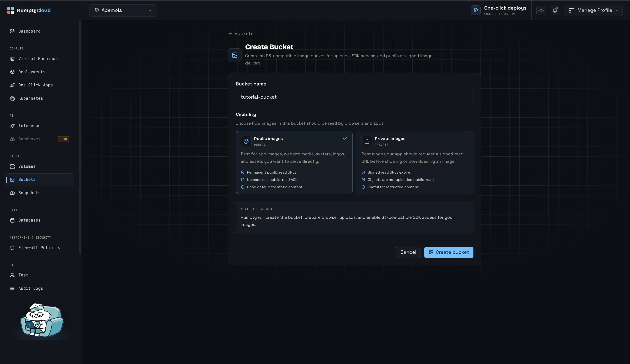
Task: Click the One-click deploys cube icon
Action: tap(475, 10)
